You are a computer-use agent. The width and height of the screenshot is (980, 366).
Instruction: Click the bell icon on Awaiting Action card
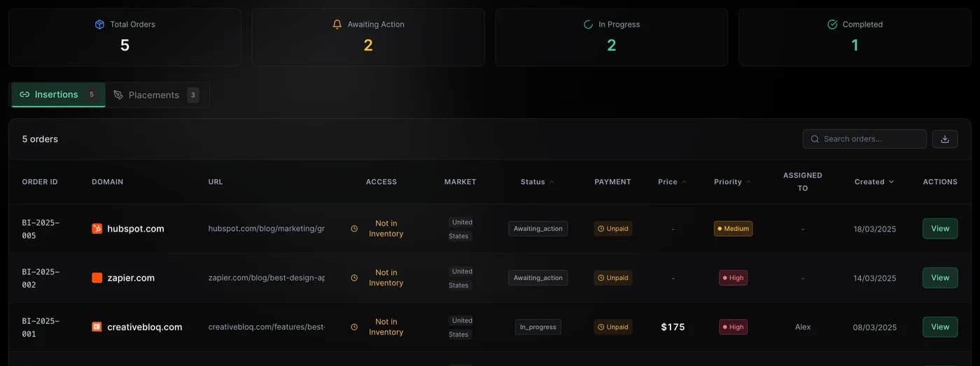[x=337, y=24]
